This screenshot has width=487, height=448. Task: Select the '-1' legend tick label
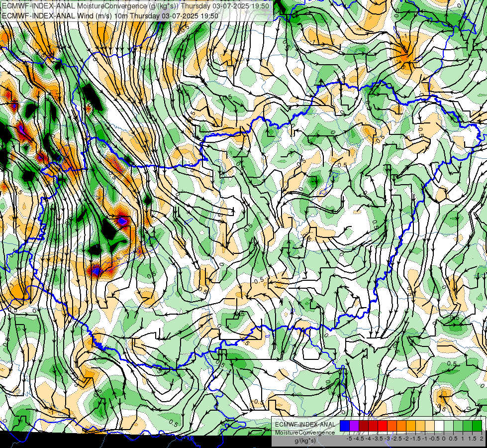point(425,439)
